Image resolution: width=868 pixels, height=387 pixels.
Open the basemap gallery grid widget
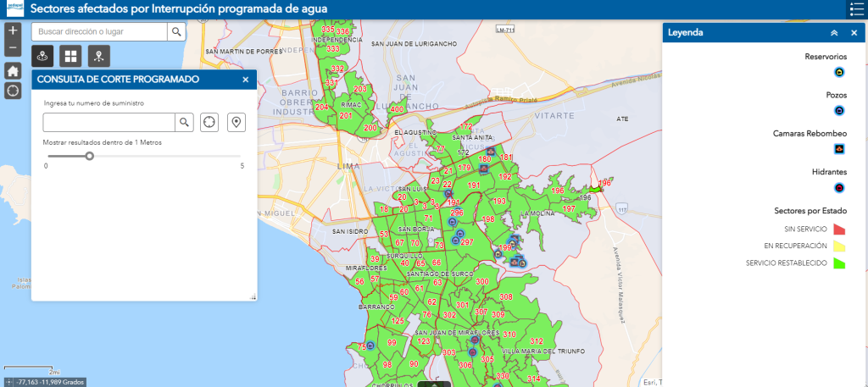[70, 56]
